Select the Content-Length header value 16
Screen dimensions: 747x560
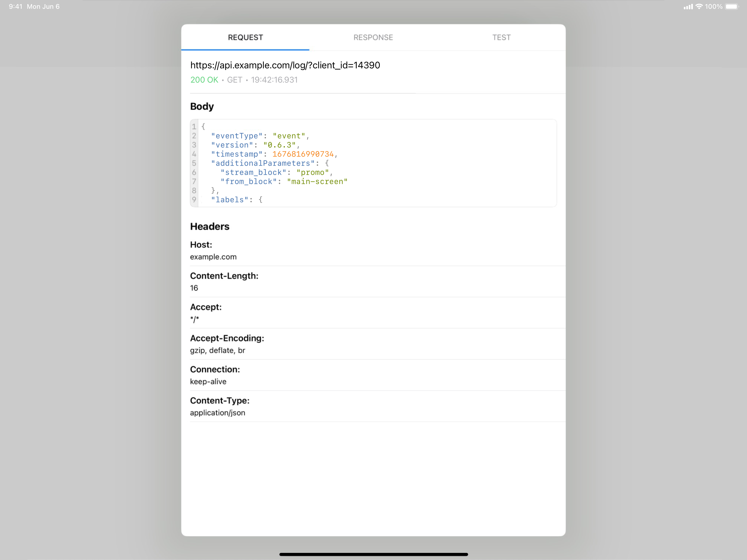(194, 288)
